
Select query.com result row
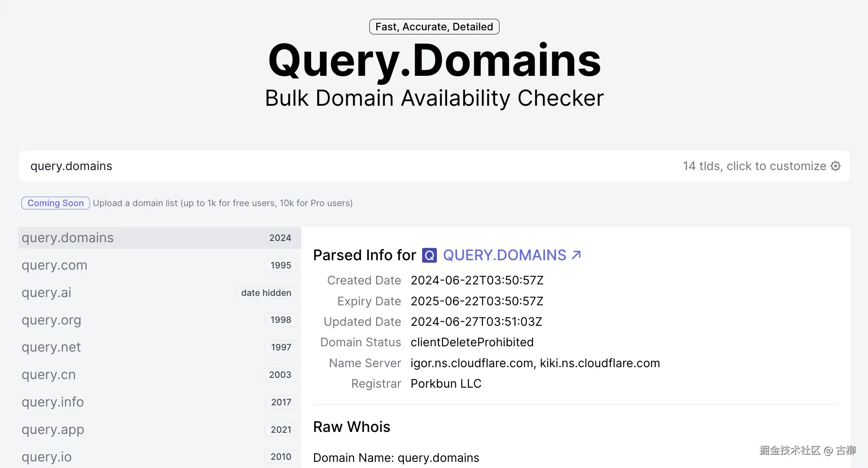point(54,265)
